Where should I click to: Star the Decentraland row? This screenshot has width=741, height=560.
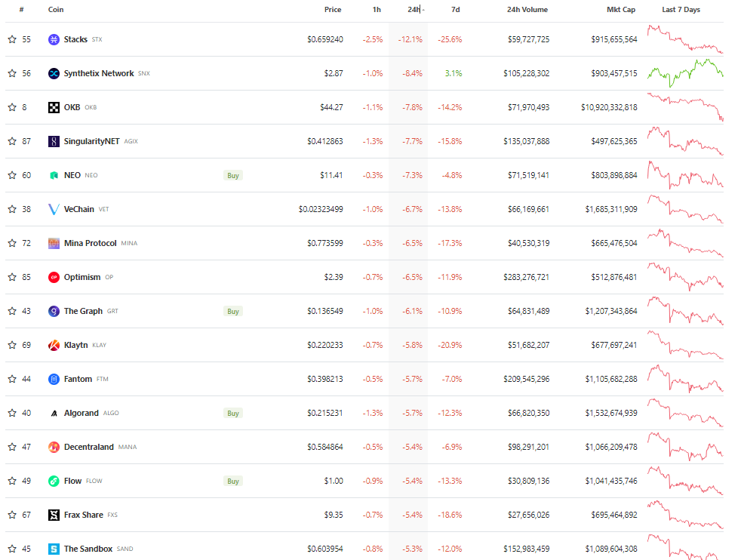pyautogui.click(x=12, y=447)
